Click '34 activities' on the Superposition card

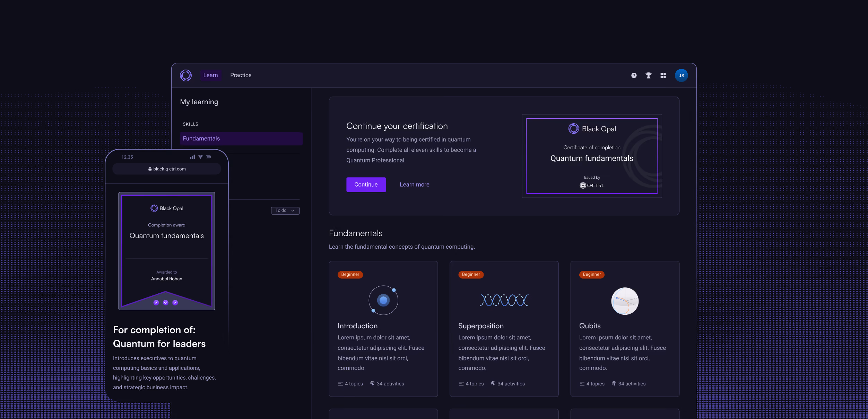511,384
